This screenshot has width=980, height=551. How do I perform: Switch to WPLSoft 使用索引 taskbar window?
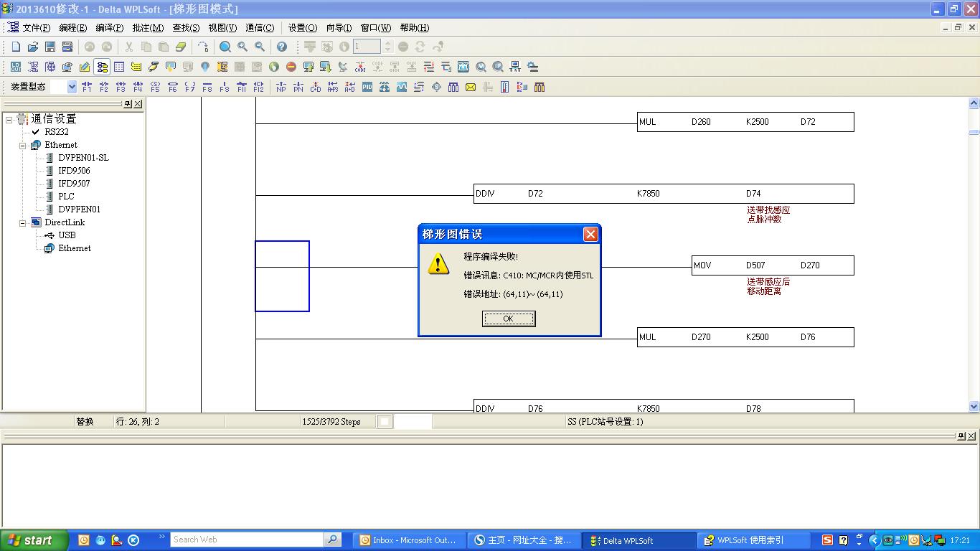click(750, 540)
